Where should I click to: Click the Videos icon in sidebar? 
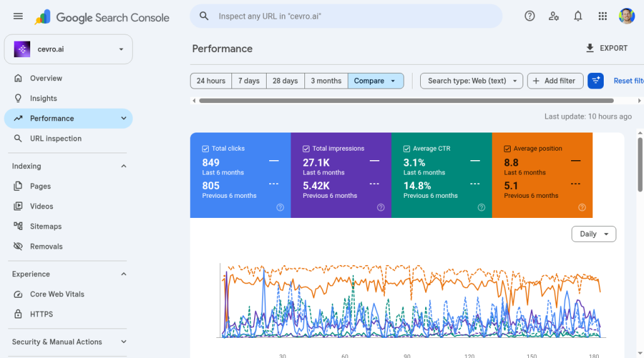pyautogui.click(x=18, y=206)
